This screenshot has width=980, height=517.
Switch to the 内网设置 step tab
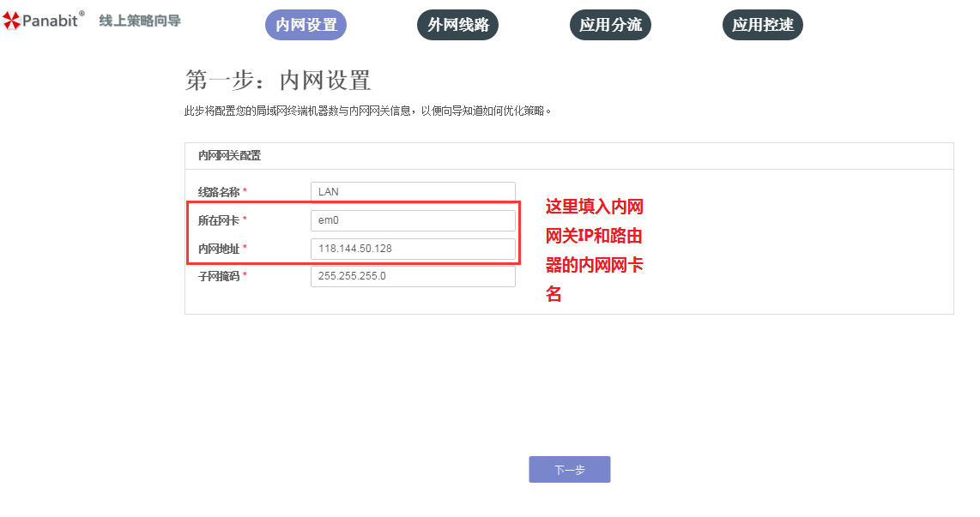pos(305,25)
